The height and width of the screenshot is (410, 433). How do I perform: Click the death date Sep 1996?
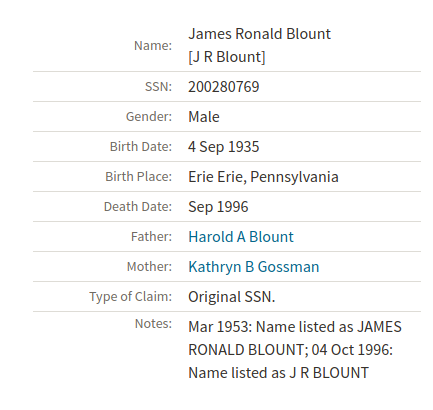coord(218,207)
